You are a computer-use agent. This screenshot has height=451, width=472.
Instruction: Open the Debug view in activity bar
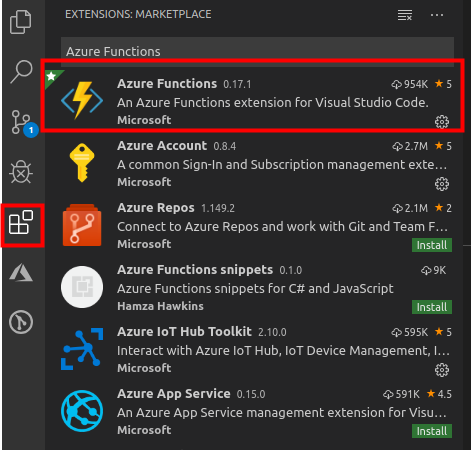click(21, 172)
